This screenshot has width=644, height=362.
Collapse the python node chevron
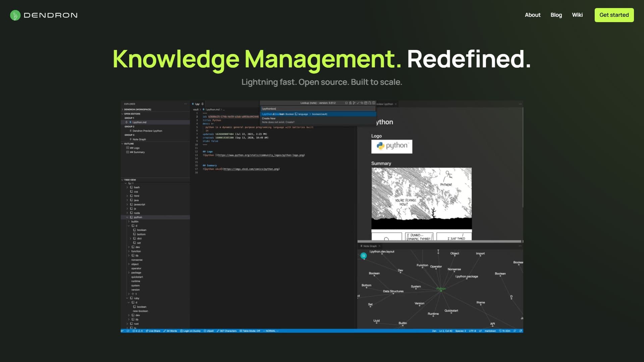pos(127,217)
